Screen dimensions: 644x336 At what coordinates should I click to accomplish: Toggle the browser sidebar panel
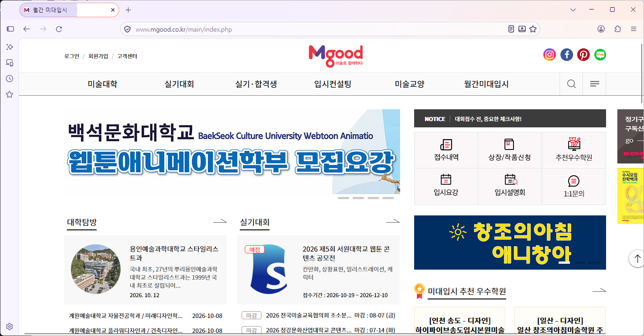pyautogui.click(x=10, y=29)
